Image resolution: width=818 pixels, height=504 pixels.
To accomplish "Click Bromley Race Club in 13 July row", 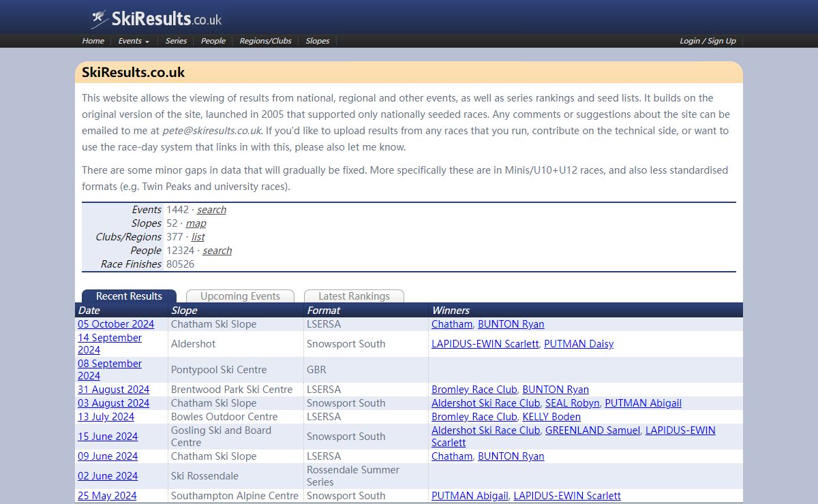I will 474,417.
